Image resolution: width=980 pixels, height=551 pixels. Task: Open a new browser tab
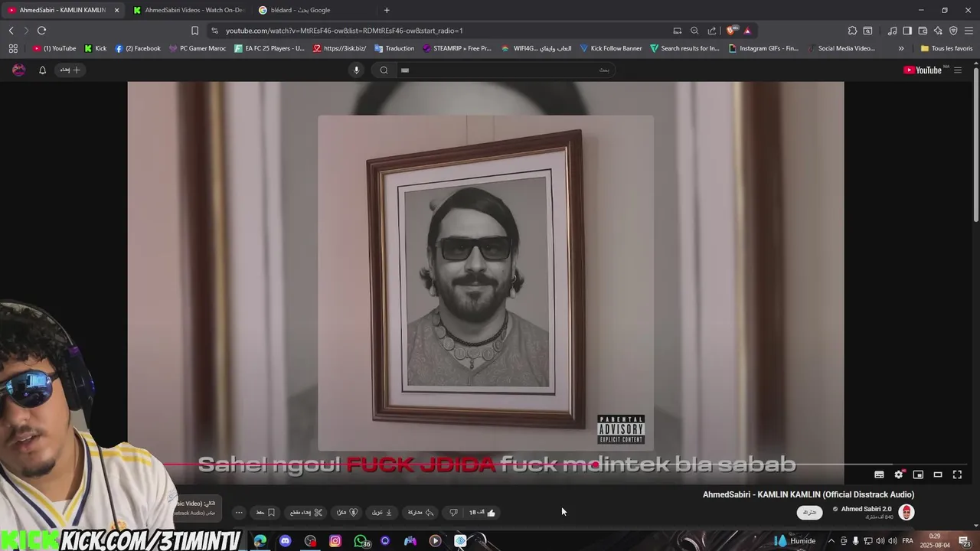pos(387,10)
